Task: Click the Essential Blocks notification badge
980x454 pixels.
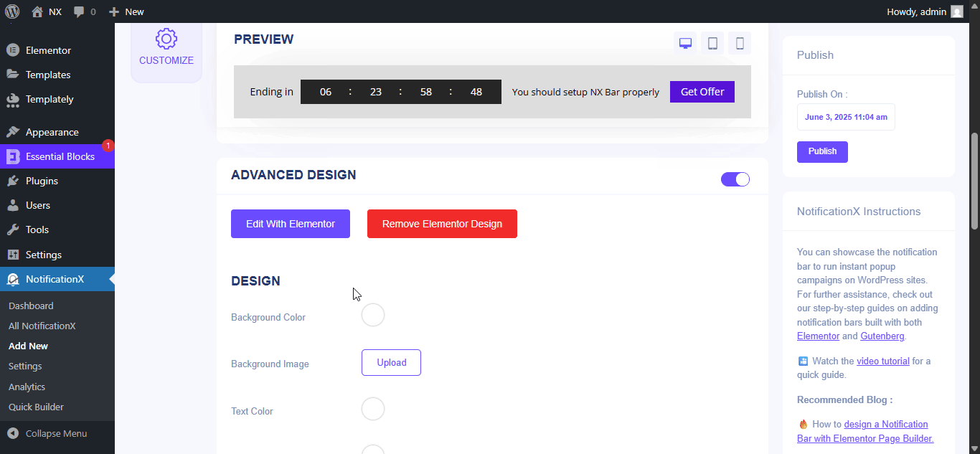Action: [x=108, y=146]
